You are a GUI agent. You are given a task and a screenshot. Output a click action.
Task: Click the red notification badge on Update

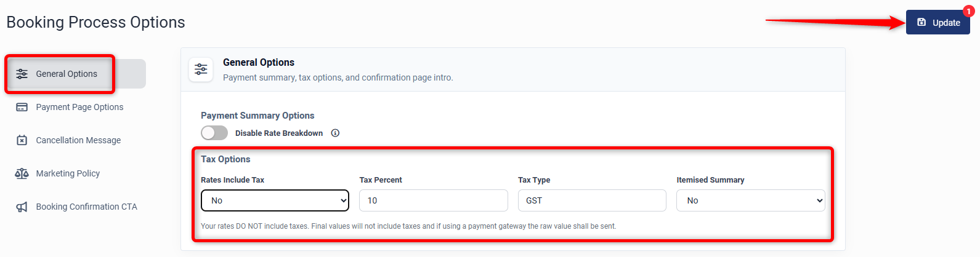(x=968, y=11)
